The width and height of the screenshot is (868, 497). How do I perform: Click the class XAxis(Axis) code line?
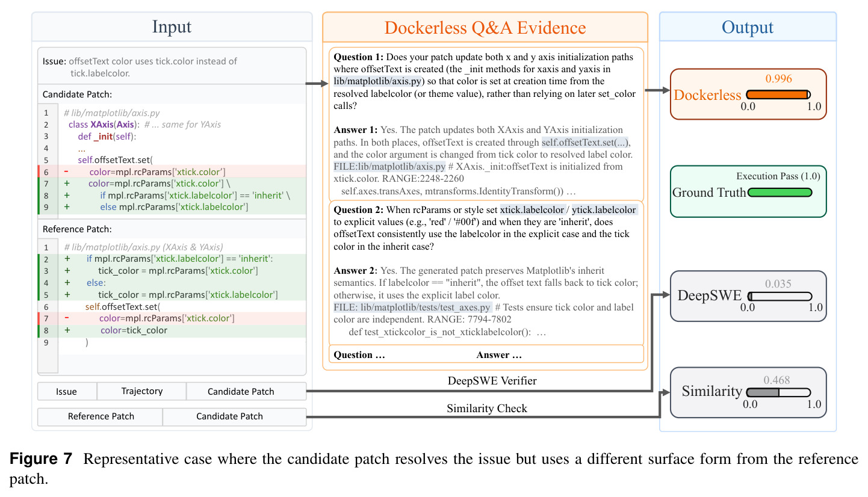click(x=144, y=125)
